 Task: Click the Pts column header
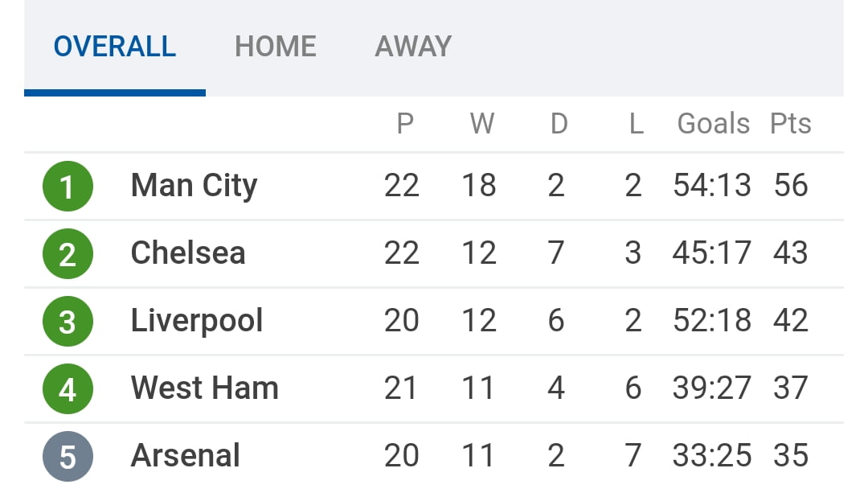[x=791, y=124]
